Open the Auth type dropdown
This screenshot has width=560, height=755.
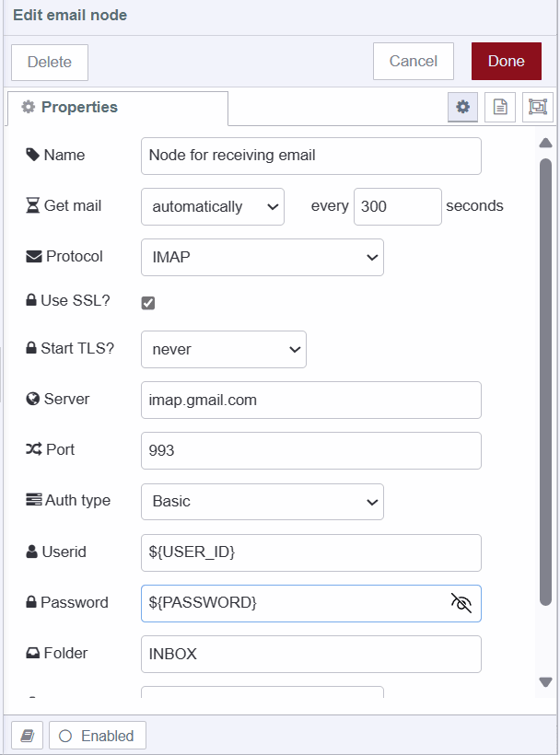(x=262, y=501)
